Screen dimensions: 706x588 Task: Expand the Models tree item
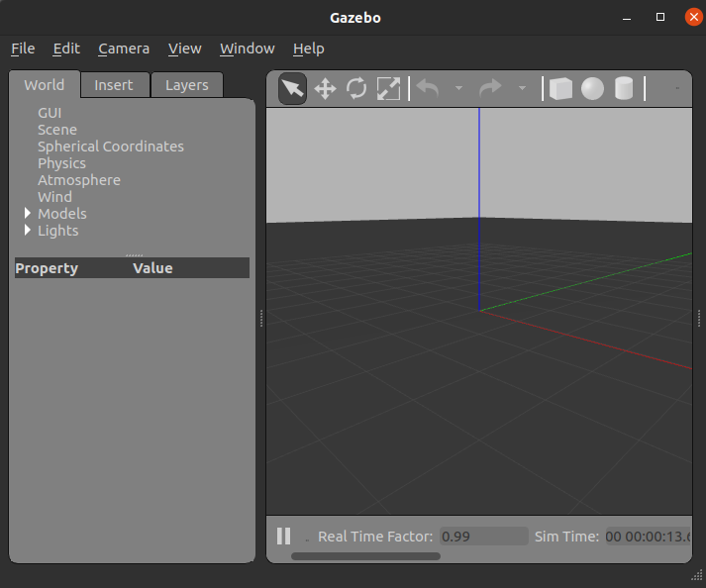point(28,214)
